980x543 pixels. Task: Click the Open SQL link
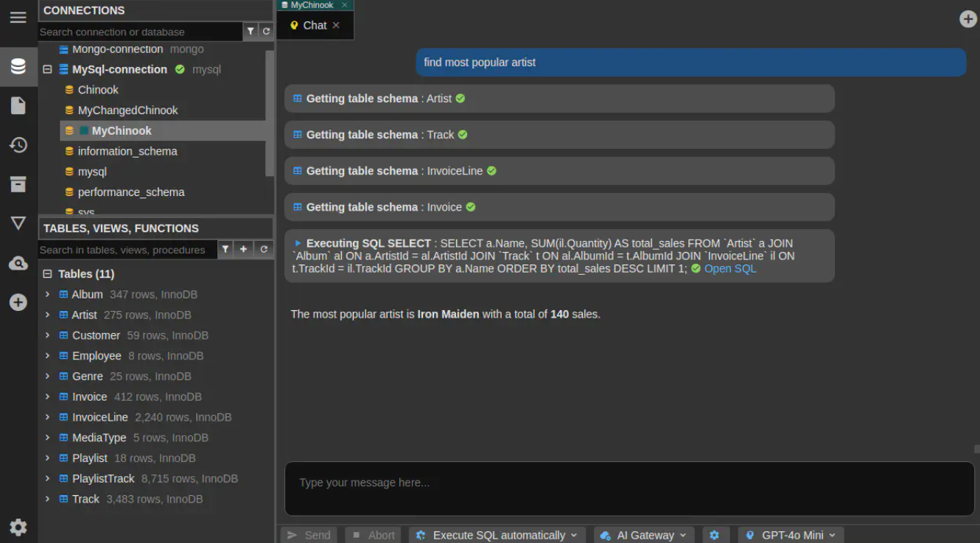[729, 269]
